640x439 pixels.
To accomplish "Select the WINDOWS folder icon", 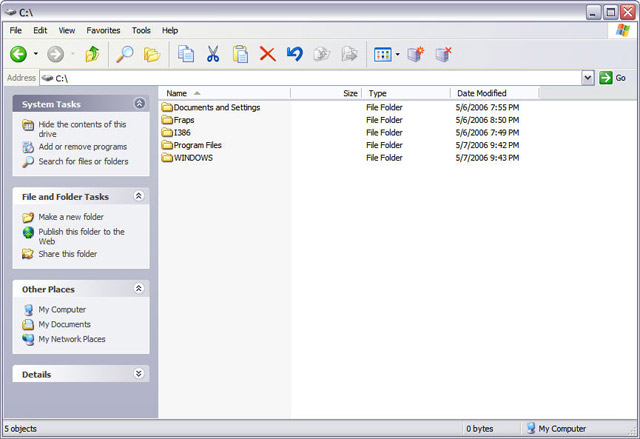I will 167,158.
